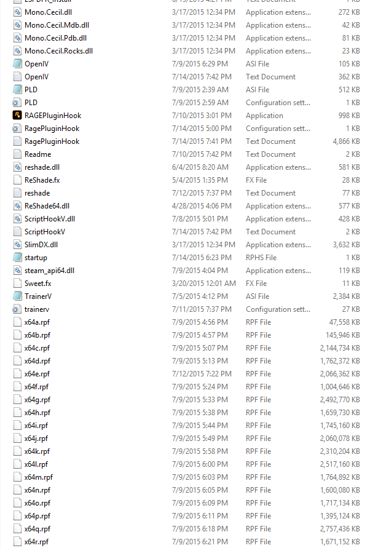392x556 pixels.
Task: Click the OpenIV ASI file icon
Action: [x=17, y=64]
